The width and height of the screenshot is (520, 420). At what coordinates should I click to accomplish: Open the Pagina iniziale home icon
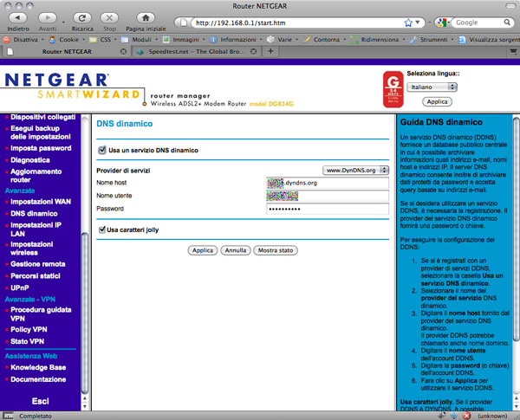tap(146, 18)
